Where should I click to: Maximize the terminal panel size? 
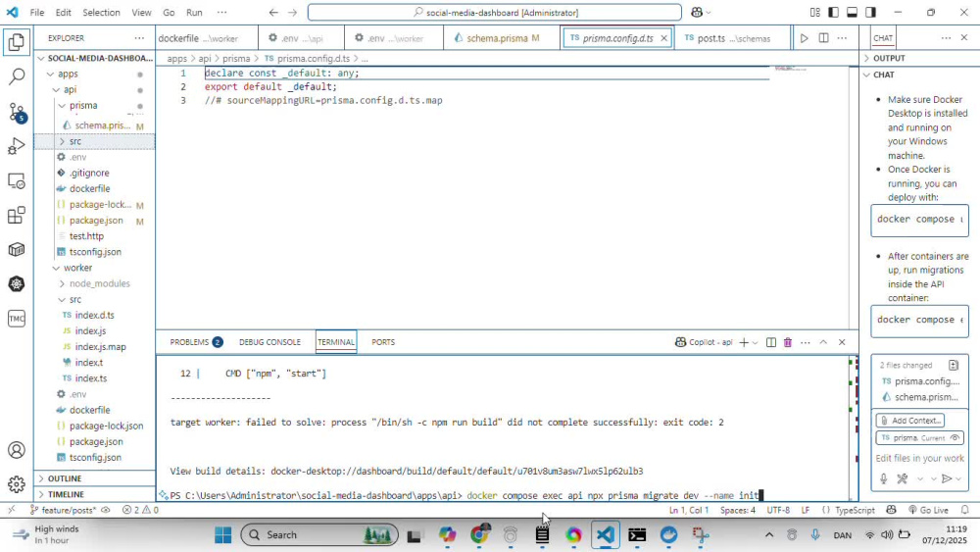click(x=823, y=342)
